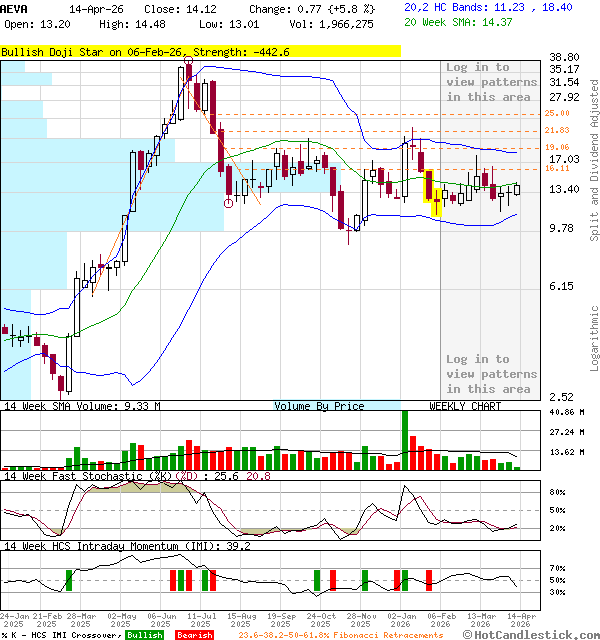
Task: Click the red circle marker at the price peak
Action: (189, 62)
